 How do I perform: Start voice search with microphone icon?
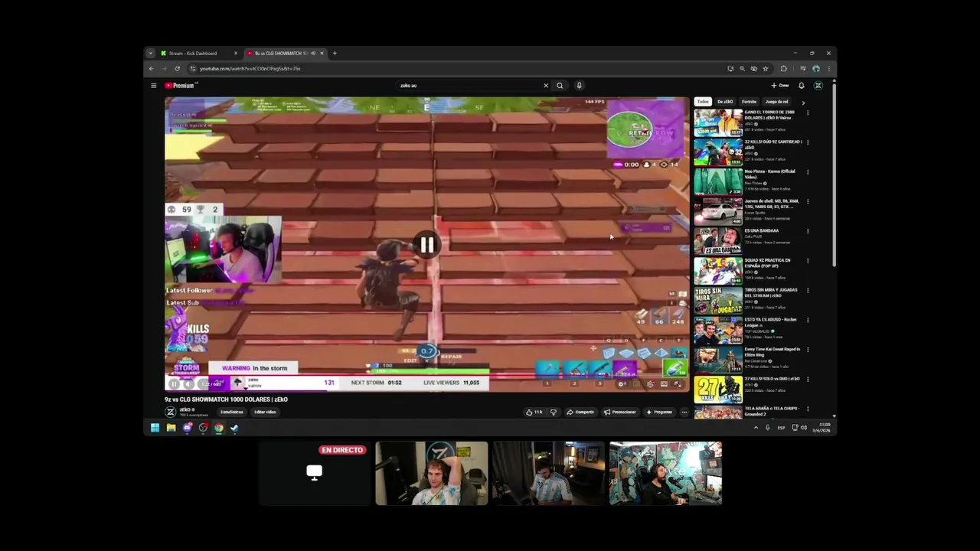[579, 86]
